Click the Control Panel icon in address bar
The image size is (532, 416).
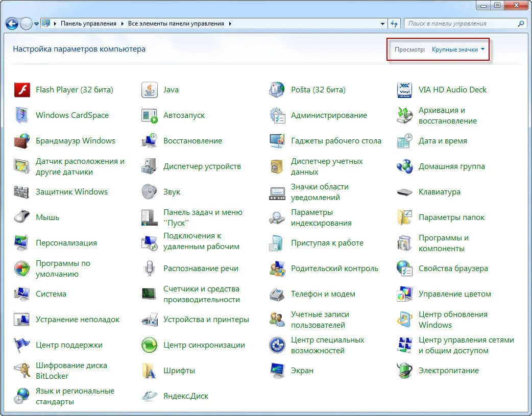45,23
